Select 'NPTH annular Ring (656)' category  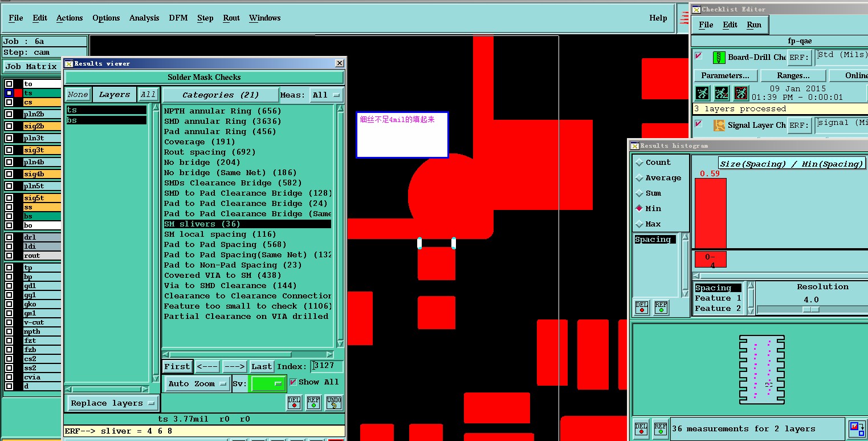[x=223, y=111]
